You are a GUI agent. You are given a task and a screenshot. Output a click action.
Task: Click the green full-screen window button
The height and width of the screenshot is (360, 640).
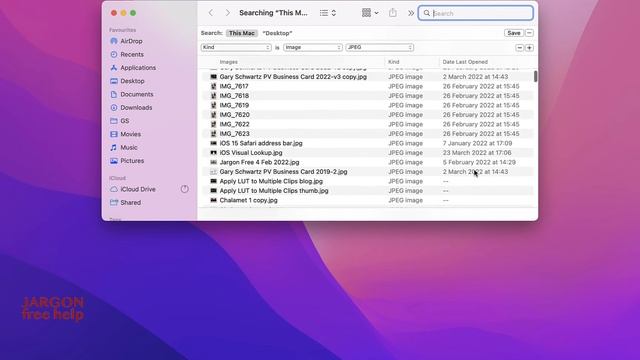coord(133,13)
